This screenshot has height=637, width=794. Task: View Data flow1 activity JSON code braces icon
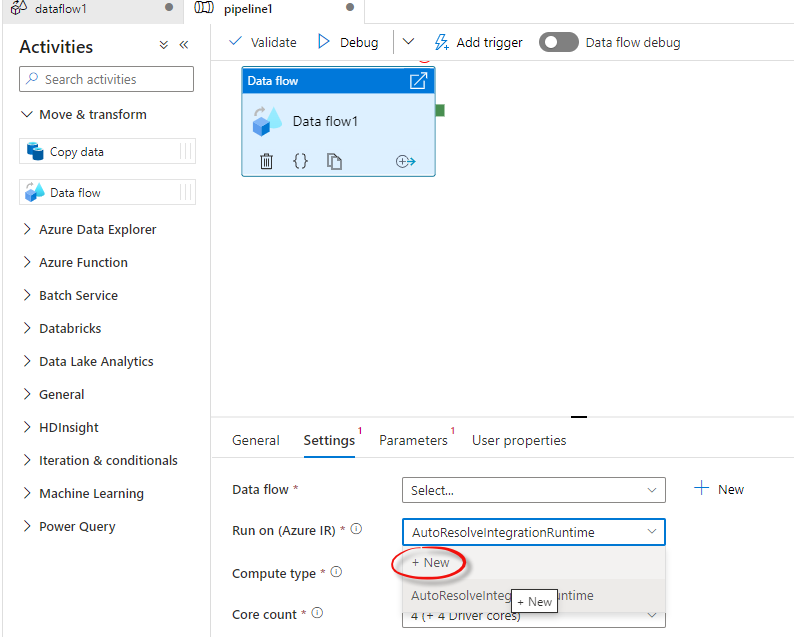(300, 161)
